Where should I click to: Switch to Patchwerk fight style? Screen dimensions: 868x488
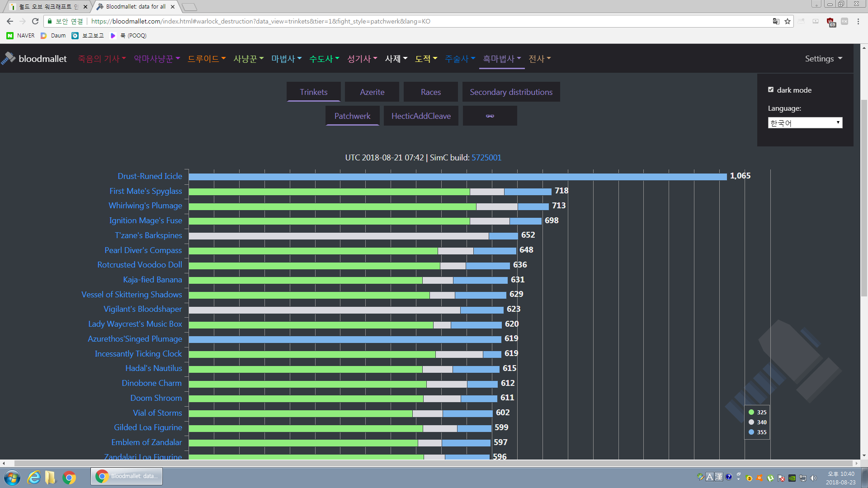352,116
